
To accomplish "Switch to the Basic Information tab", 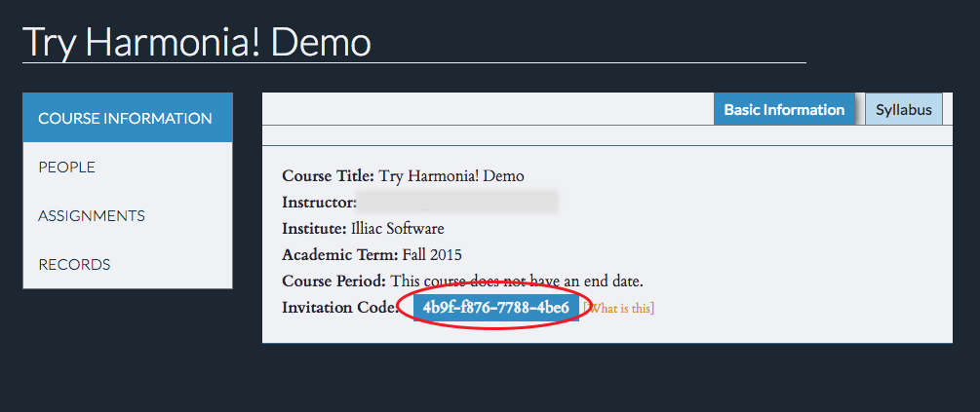I will tap(784, 110).
